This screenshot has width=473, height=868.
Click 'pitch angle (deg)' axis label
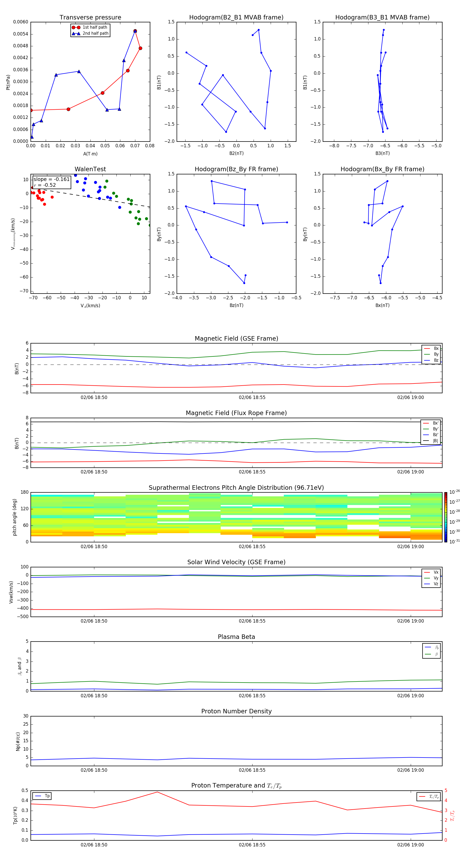[x=15, y=517]
